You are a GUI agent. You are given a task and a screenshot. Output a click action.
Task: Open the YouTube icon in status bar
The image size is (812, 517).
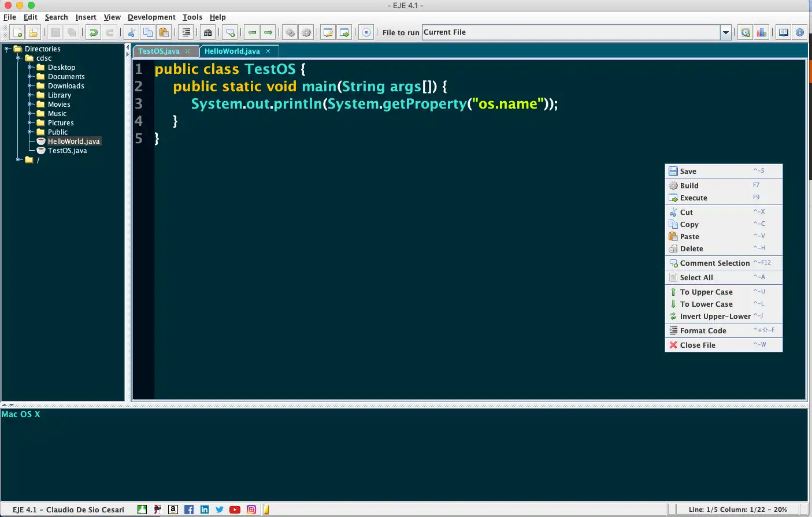[235, 509]
